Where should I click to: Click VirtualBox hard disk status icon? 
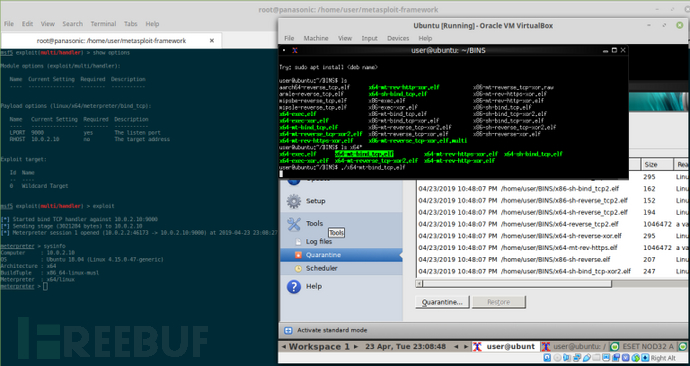coord(547,358)
